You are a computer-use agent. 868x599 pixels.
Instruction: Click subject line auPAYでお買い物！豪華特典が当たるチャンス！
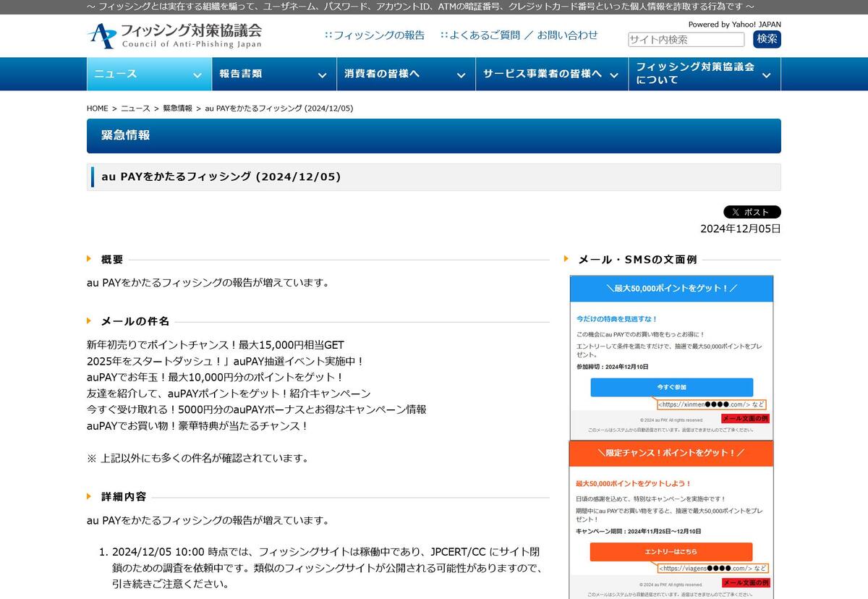[197, 425]
